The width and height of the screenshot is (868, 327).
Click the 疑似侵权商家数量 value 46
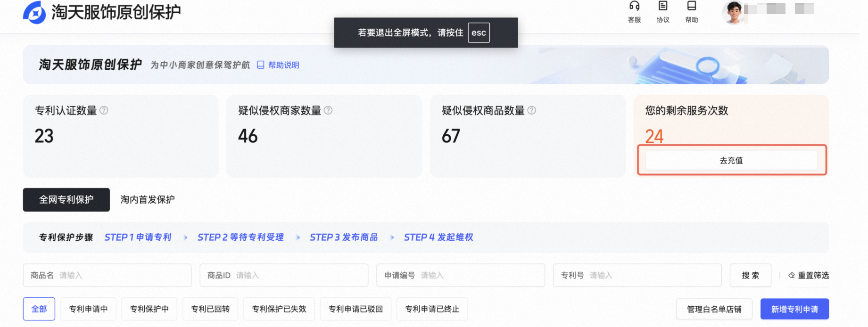(x=248, y=136)
